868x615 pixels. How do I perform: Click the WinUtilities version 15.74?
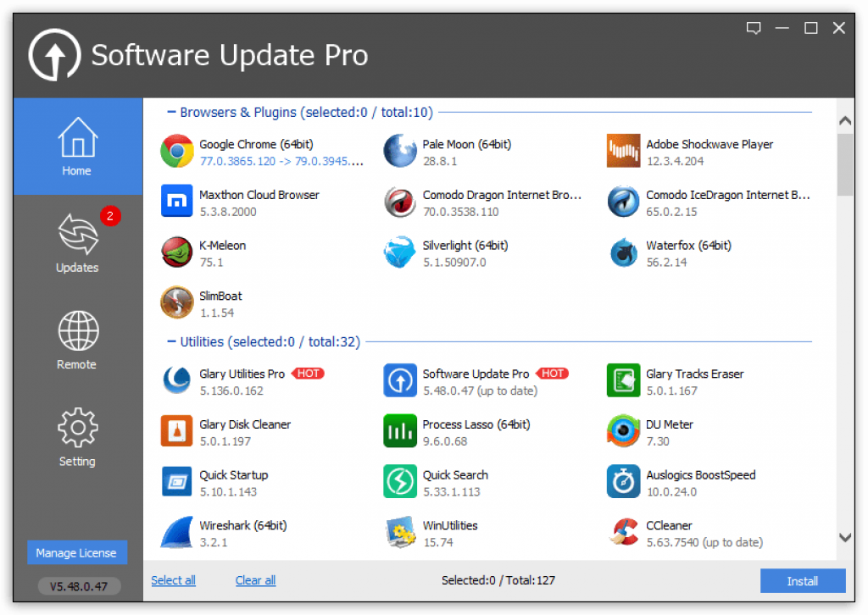[438, 542]
